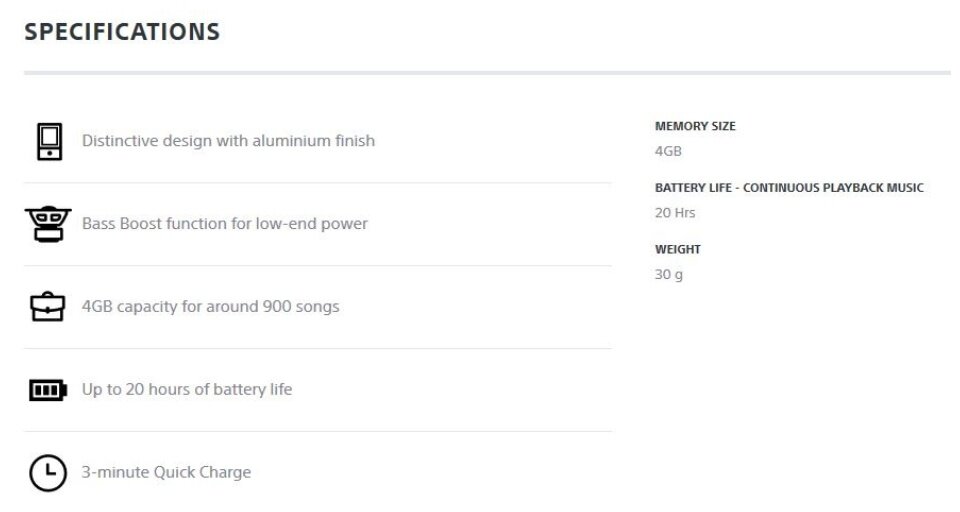Image resolution: width=960 pixels, height=512 pixels.
Task: Click the clock Quick Charge icon
Action: point(48,473)
